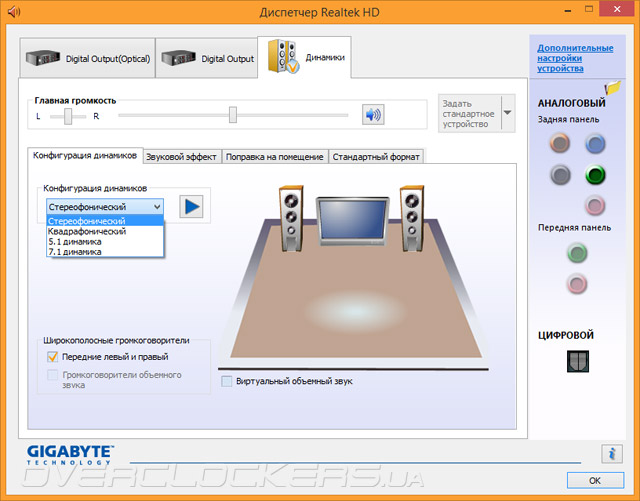This screenshot has width=640, height=501.
Task: Click the pink rear panel audio jack
Action: 595,205
